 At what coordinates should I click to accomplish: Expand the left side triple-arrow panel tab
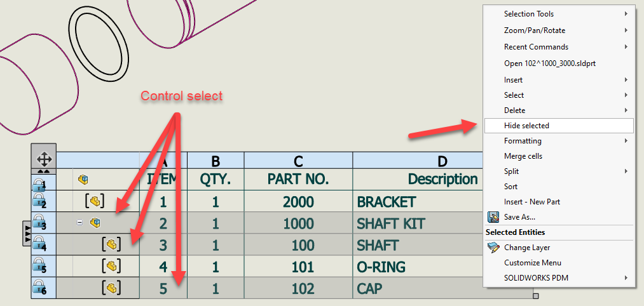[x=27, y=233]
